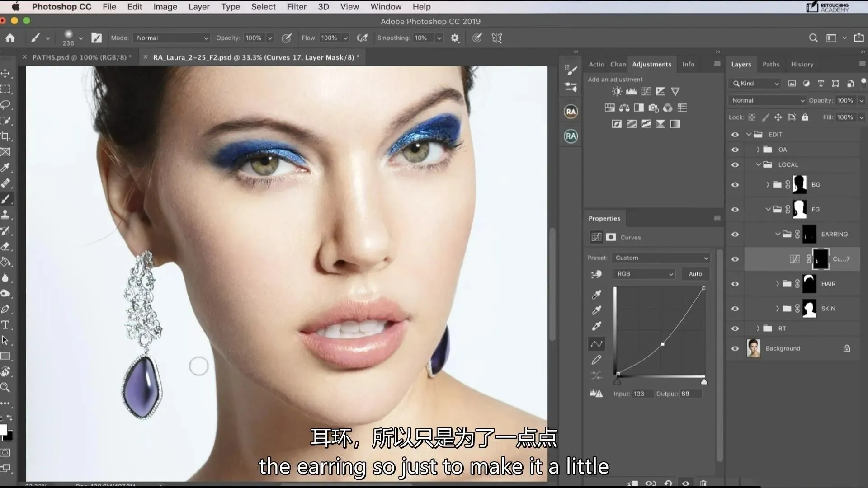Screen dimensions: 868x488
Task: Select the Crop tool
Action: coord(5,136)
